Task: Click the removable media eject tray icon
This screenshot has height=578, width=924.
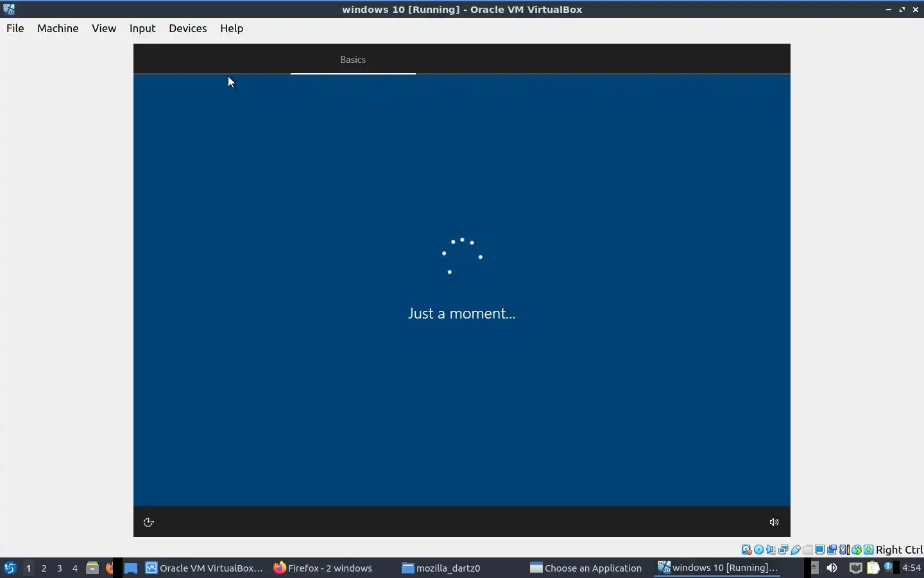Action: [x=814, y=568]
